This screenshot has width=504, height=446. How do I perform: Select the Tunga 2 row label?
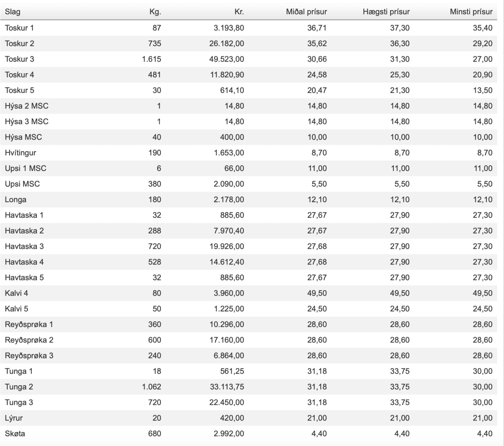(19, 387)
